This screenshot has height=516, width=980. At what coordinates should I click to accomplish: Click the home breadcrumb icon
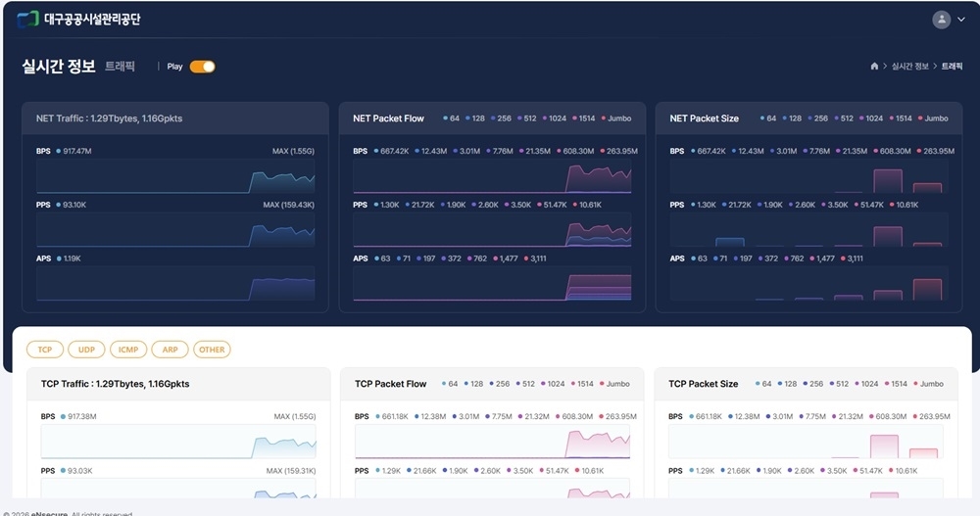point(874,67)
